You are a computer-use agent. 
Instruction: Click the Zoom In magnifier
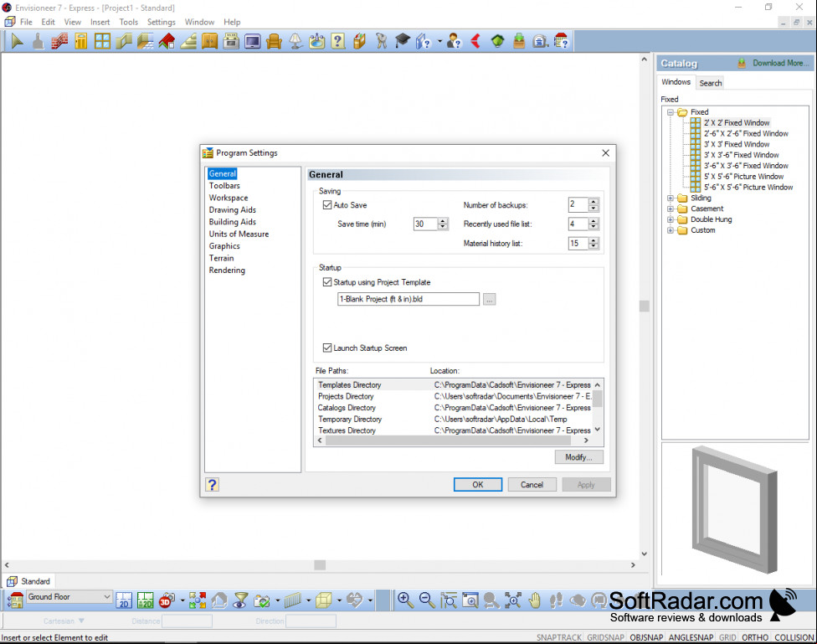(x=405, y=600)
